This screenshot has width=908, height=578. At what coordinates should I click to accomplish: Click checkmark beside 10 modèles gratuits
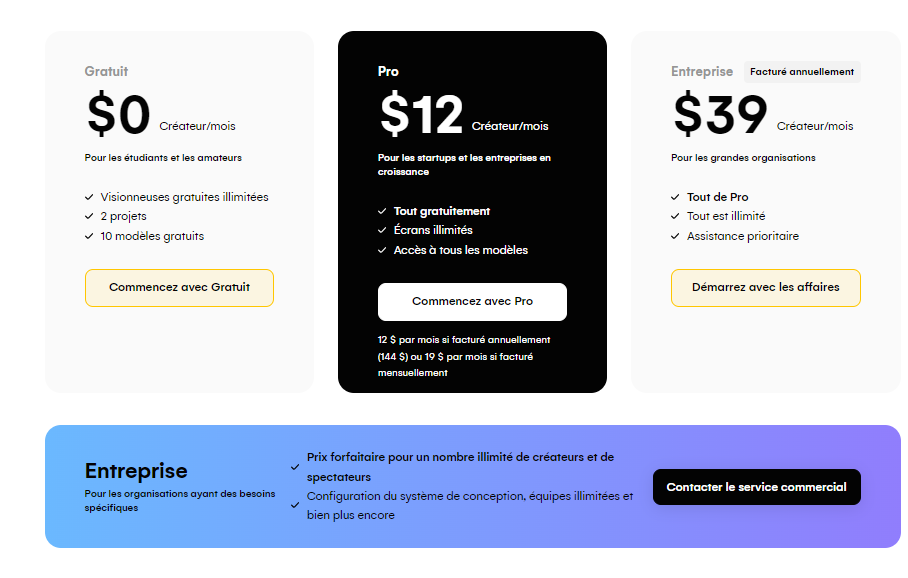coord(89,236)
